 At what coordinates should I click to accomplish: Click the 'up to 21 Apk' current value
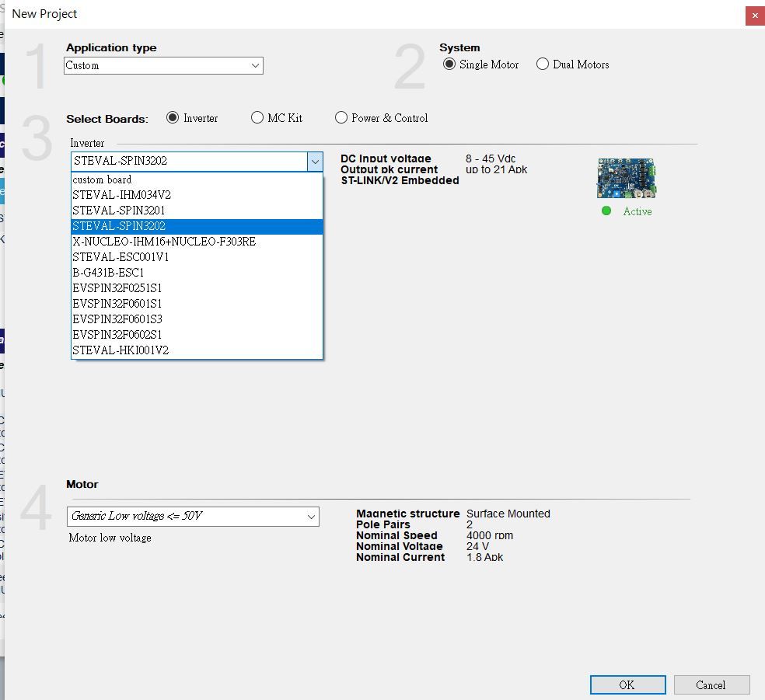[496, 169]
